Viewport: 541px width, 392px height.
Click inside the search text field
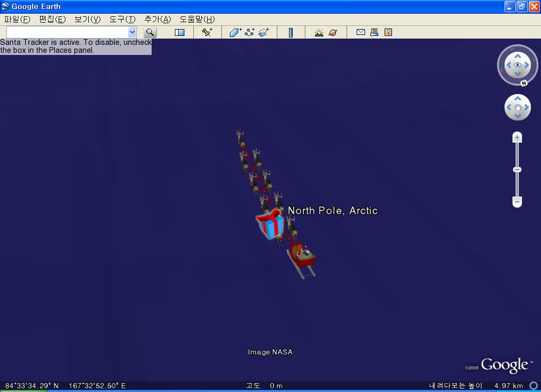(68, 32)
